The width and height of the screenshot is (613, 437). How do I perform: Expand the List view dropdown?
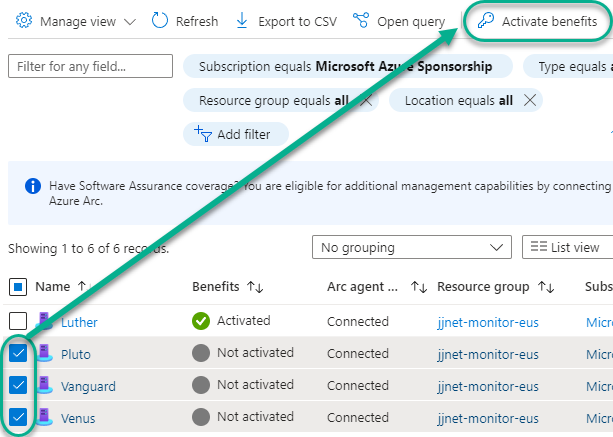[x=567, y=247]
